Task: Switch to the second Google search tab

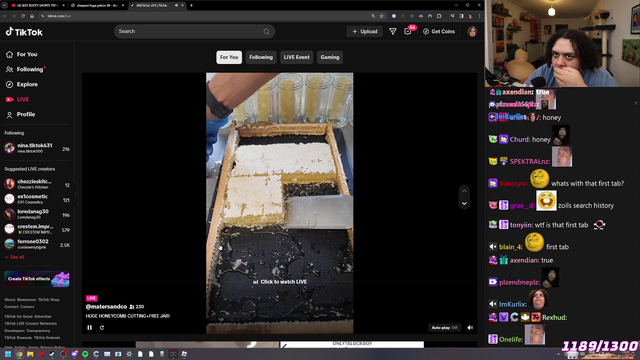Action: point(97,5)
